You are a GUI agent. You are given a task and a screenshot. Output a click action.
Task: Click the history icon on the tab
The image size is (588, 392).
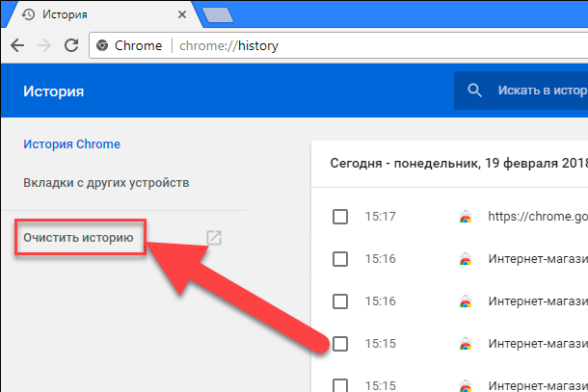(x=28, y=14)
